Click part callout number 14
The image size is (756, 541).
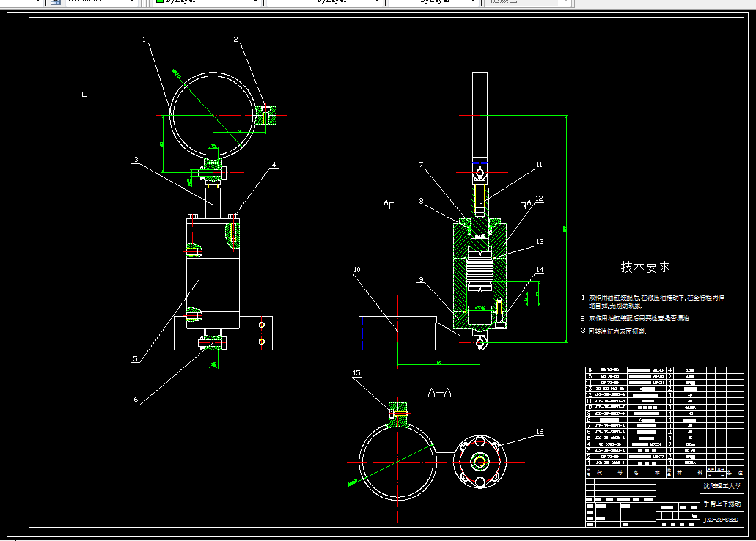[x=540, y=270]
